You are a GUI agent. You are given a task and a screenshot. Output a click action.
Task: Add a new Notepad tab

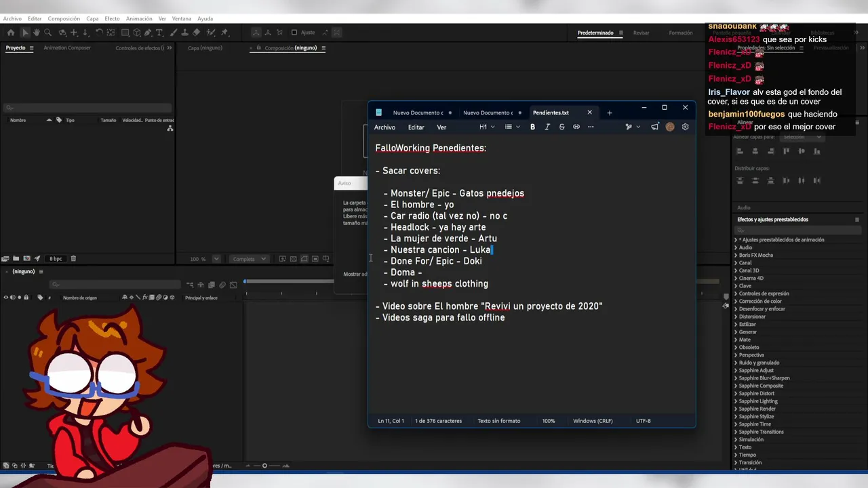[609, 113]
